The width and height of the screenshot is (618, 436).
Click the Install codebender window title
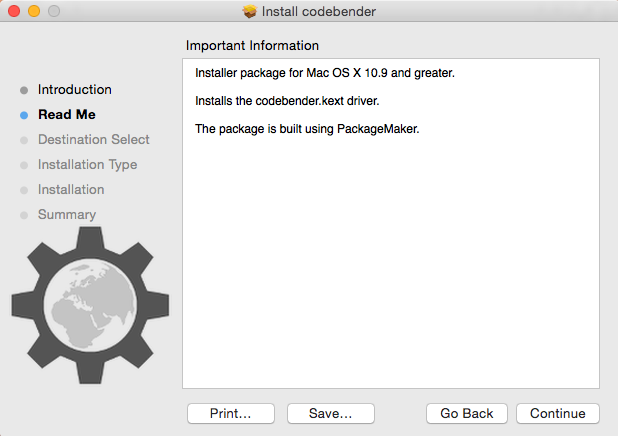[x=319, y=11]
